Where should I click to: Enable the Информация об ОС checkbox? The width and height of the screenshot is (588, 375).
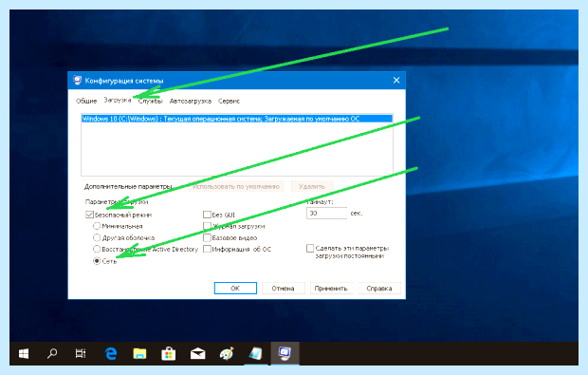[x=207, y=249]
